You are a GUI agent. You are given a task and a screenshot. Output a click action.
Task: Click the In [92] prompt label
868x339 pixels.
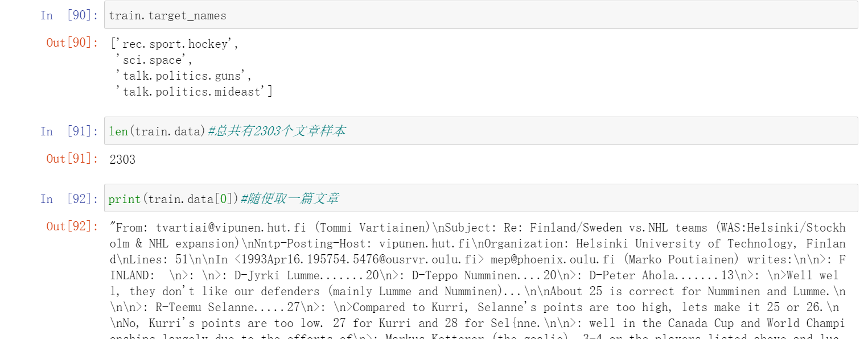point(69,199)
